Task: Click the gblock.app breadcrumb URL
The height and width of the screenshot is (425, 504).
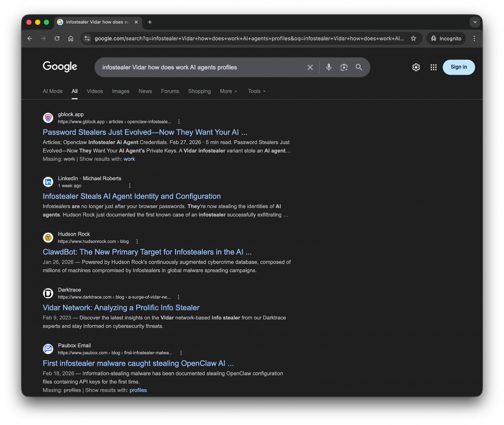Action: click(115, 122)
